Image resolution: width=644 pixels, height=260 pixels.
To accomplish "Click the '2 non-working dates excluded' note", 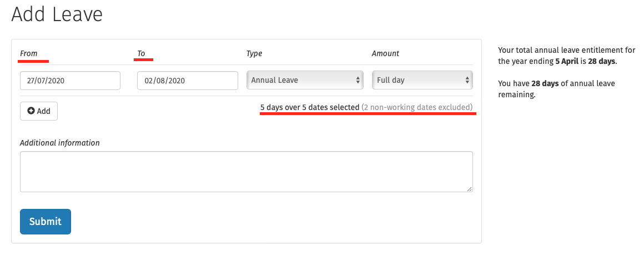I will point(417,108).
